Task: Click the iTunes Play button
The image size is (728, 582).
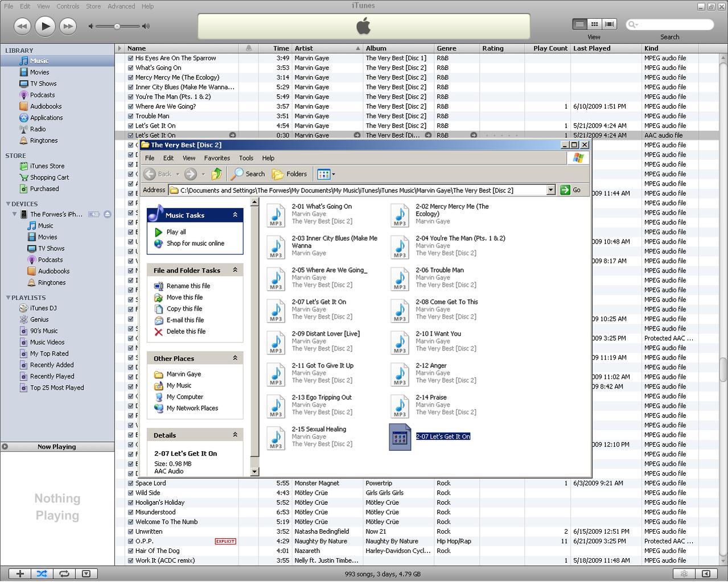Action: pos(45,26)
